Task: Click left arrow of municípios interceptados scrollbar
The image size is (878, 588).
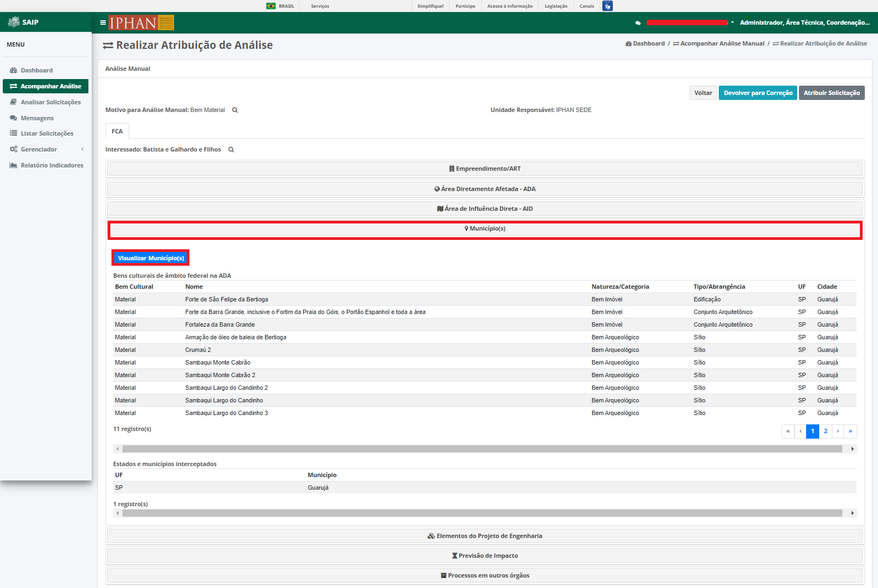Action: 118,513
